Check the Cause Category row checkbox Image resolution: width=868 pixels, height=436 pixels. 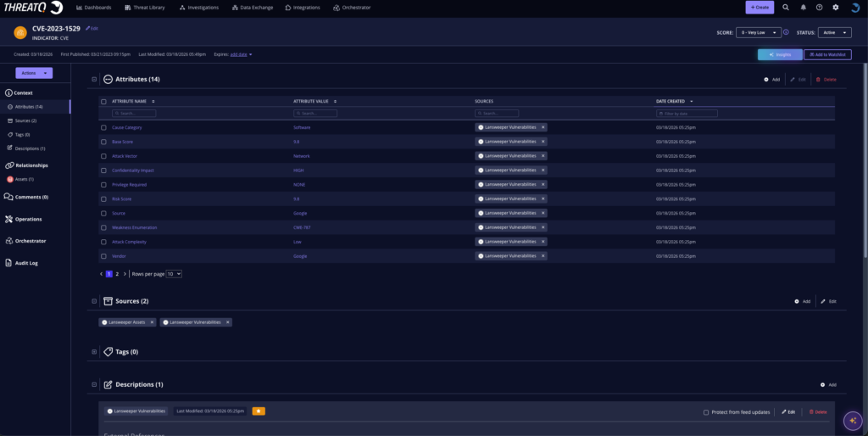coord(103,127)
